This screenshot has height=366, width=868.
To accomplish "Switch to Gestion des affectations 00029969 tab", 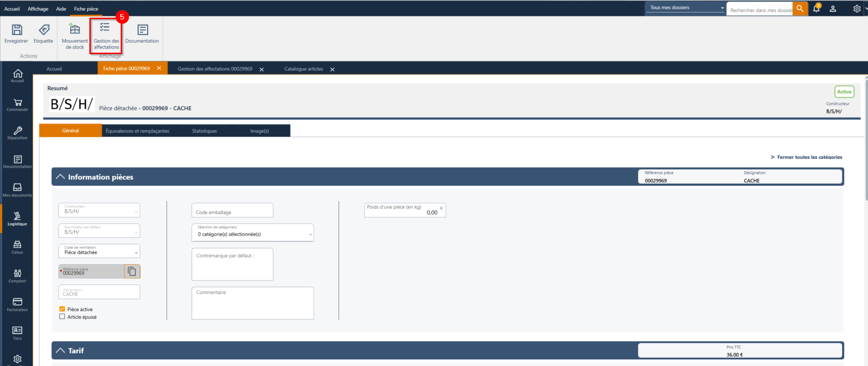I will coord(215,69).
